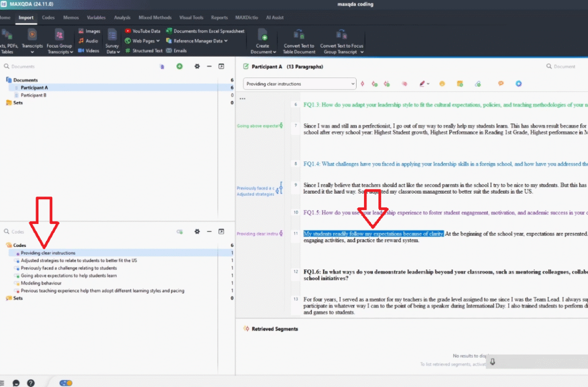Expand the Focus Group Transcripts dropdown
Image resolution: width=588 pixels, height=387 pixels.
click(x=71, y=52)
